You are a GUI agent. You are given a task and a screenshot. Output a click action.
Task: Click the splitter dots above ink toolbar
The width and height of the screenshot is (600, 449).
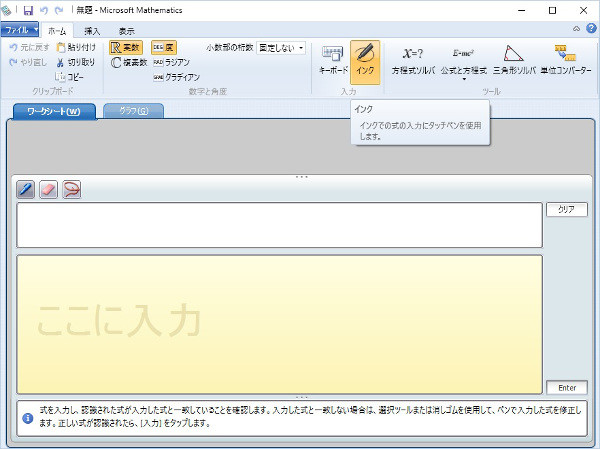302,177
